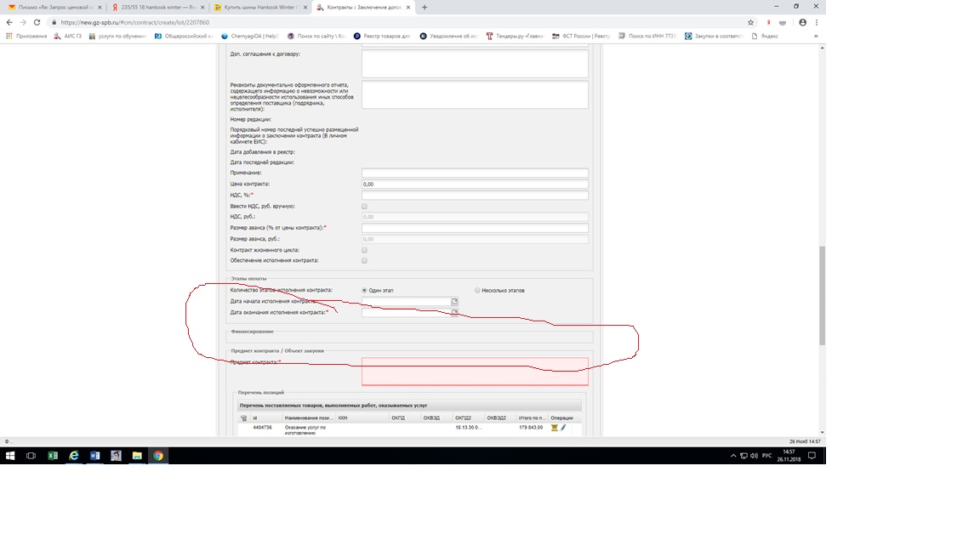
Task: Open Internet Explorer from taskbar
Action: (74, 456)
